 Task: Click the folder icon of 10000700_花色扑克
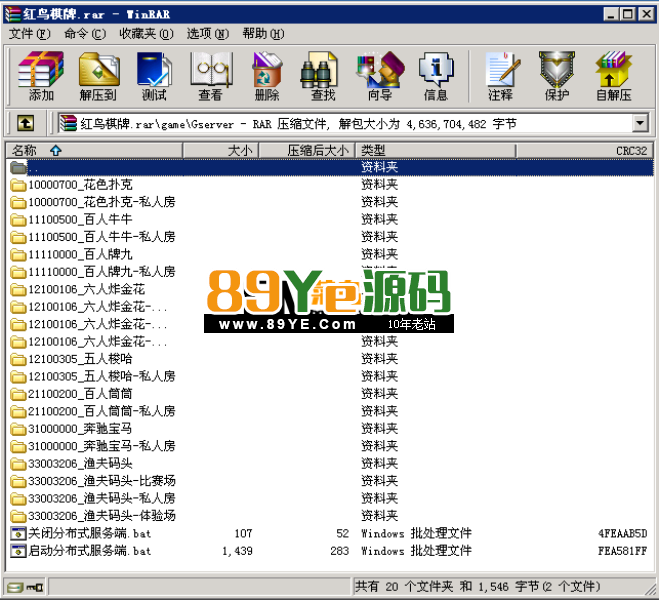click(18, 185)
